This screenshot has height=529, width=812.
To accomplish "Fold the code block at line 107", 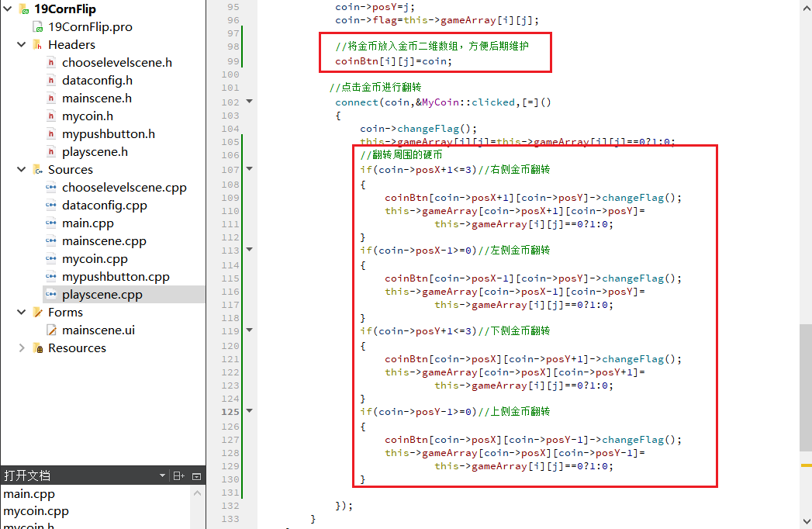I will 250,169.
